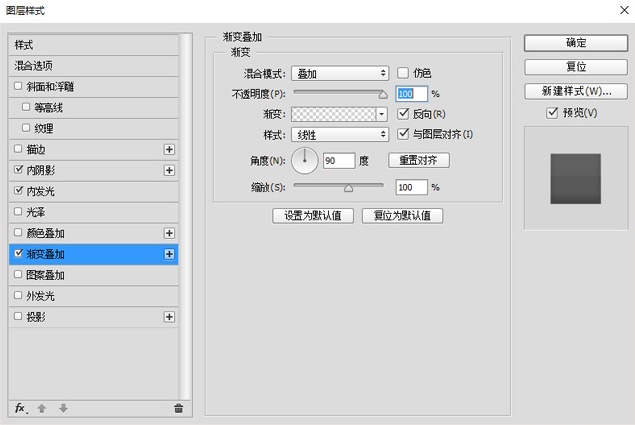Close the 图层样式 dialog
The image size is (635, 425).
click(x=624, y=10)
